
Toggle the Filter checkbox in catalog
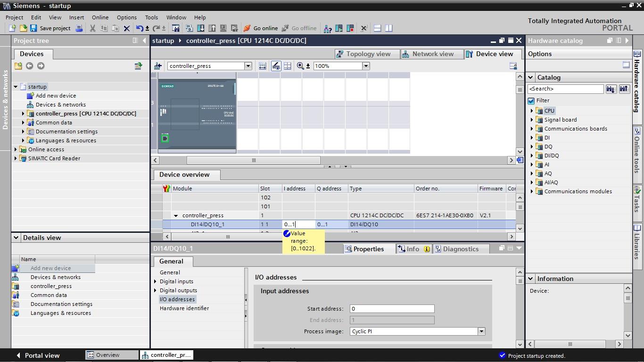(x=531, y=100)
